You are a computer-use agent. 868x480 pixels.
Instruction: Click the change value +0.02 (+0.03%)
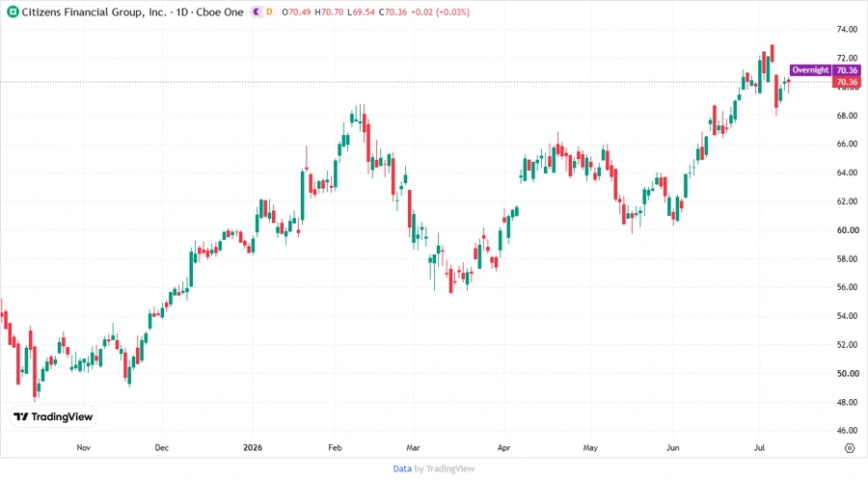(440, 13)
